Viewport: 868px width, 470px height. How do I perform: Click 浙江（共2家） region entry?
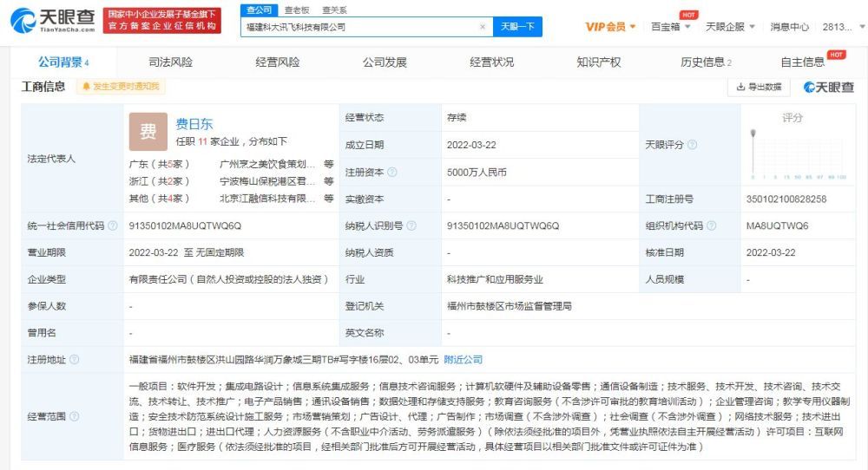[160, 181]
